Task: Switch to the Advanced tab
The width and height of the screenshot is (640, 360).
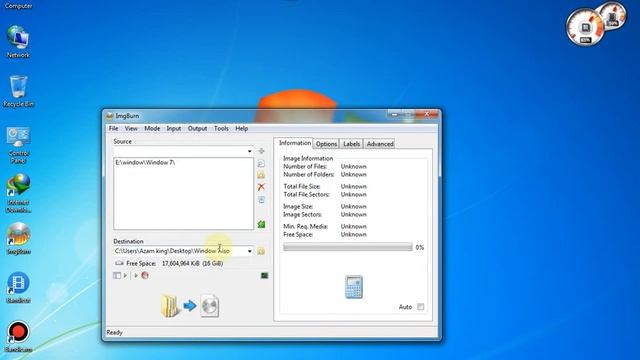Action: tap(380, 144)
